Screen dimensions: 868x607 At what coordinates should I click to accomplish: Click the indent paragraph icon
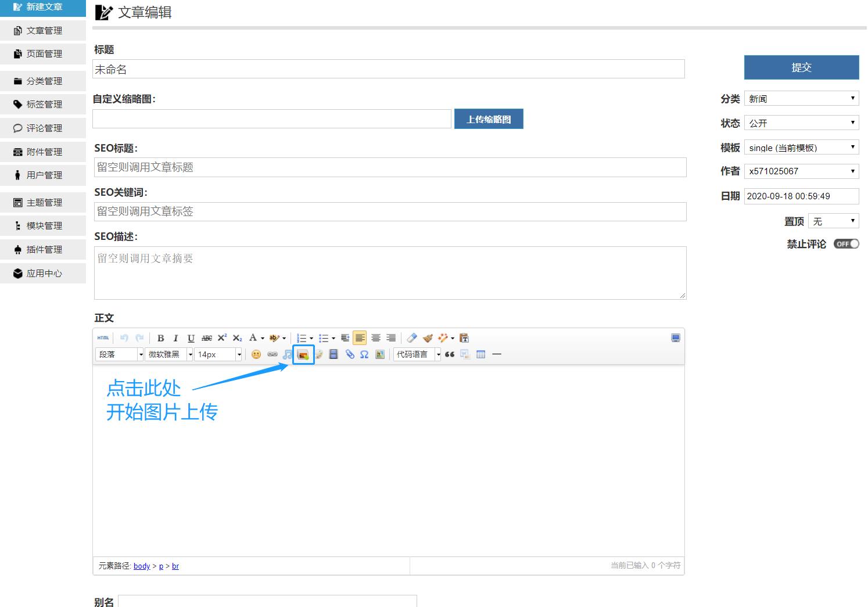[x=345, y=338]
